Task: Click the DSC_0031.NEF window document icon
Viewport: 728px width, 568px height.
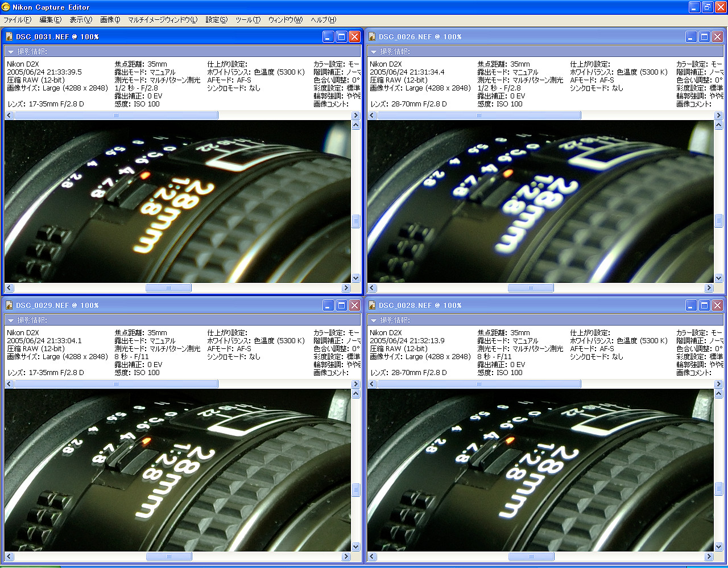Action: (9, 36)
